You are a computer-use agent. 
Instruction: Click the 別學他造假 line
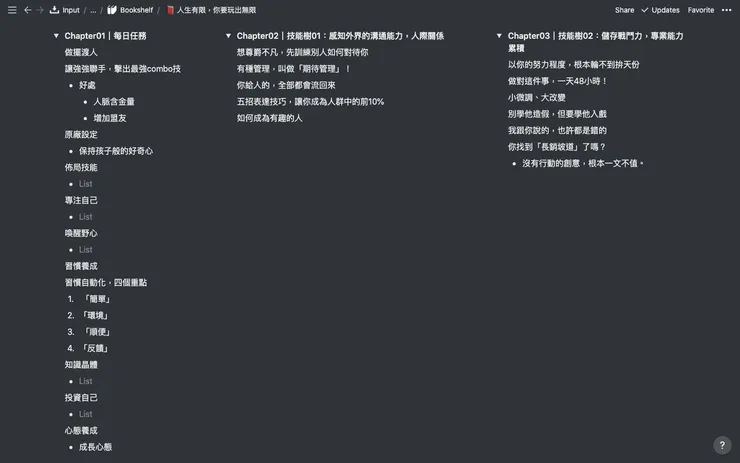(557, 114)
